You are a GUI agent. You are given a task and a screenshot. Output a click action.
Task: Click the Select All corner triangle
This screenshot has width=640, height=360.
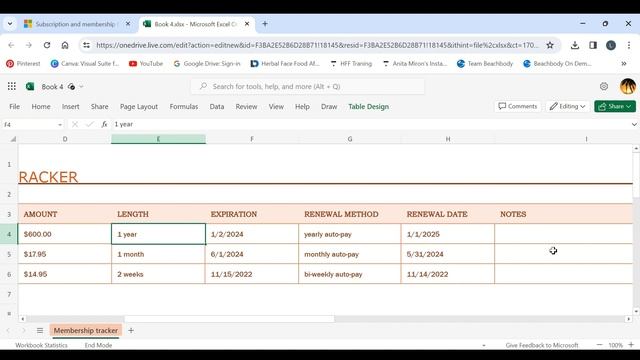point(13,139)
